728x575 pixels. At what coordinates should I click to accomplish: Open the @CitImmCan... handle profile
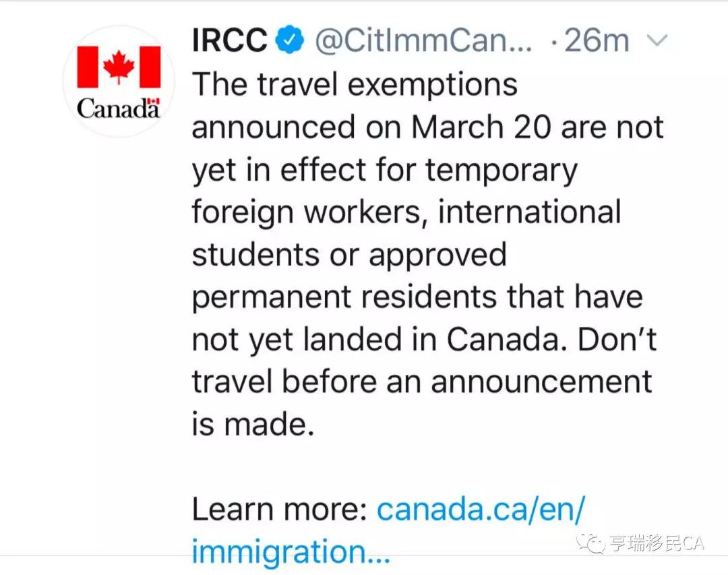pyautogui.click(x=423, y=41)
